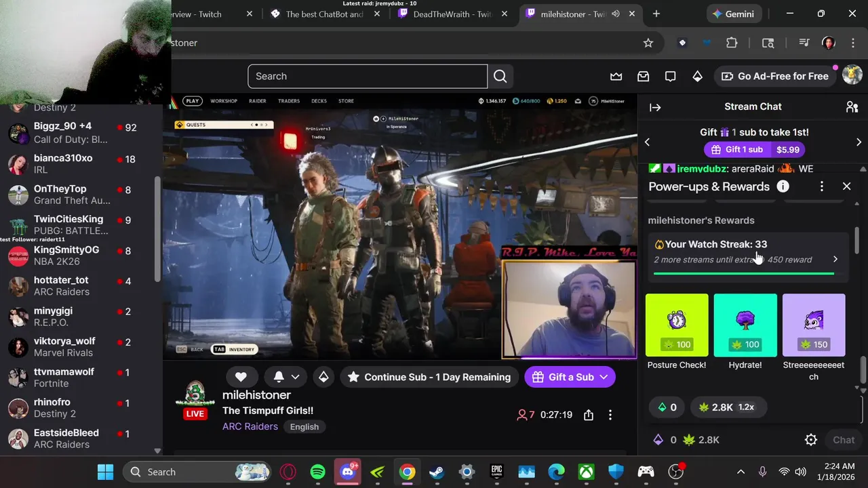Switch to the DeadTheWraith Twitch tab
The height and width of the screenshot is (488, 868).
pos(452,14)
